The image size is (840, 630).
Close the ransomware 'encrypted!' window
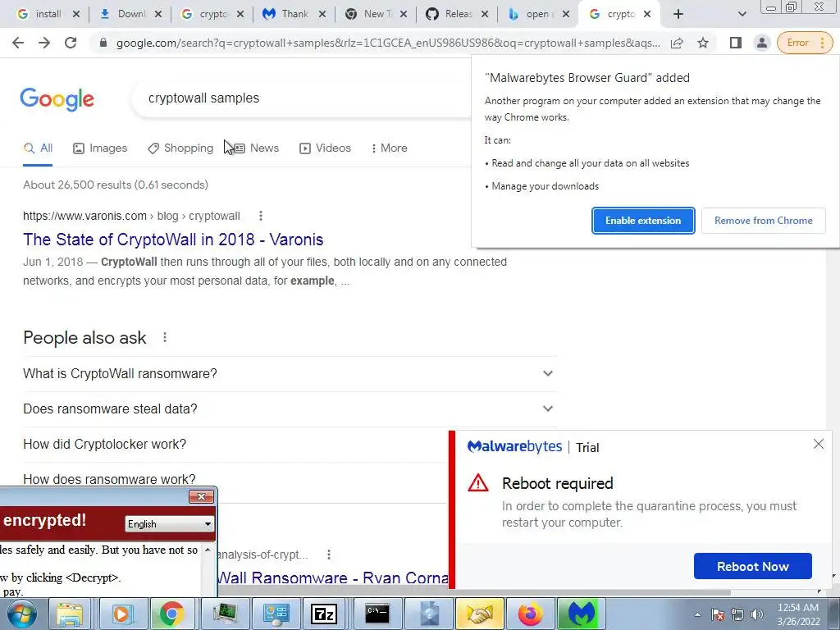tap(202, 496)
